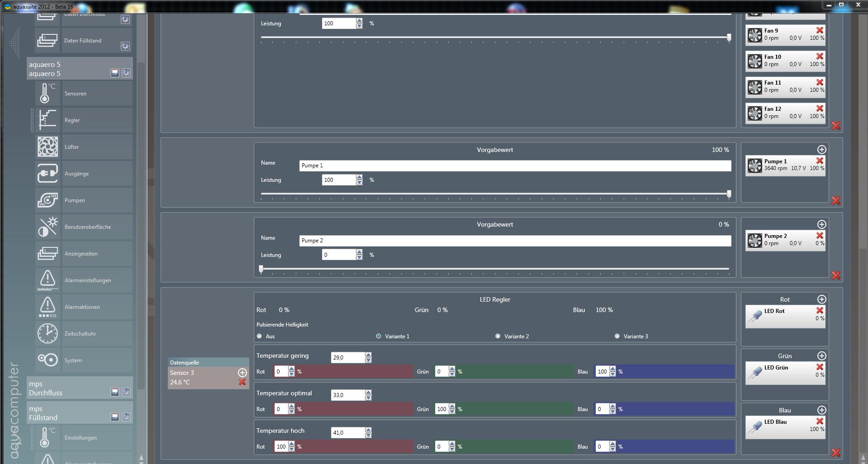This screenshot has width=868, height=464.
Task: Remove Pumpe 1 output with red X
Action: point(820,161)
